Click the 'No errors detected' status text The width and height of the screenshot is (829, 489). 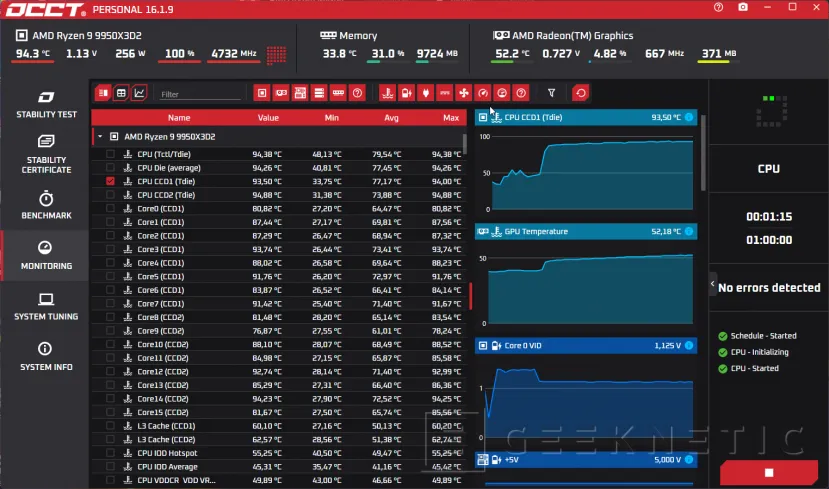coord(769,288)
